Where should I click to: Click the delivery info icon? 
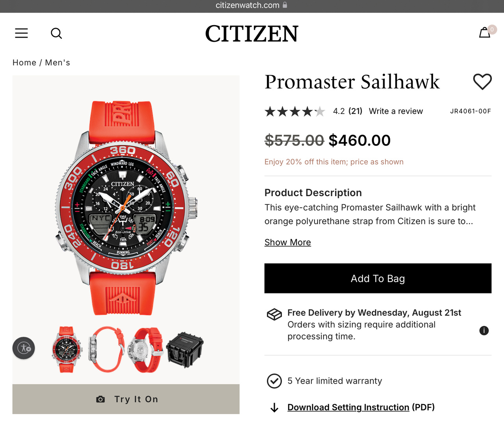(x=484, y=331)
